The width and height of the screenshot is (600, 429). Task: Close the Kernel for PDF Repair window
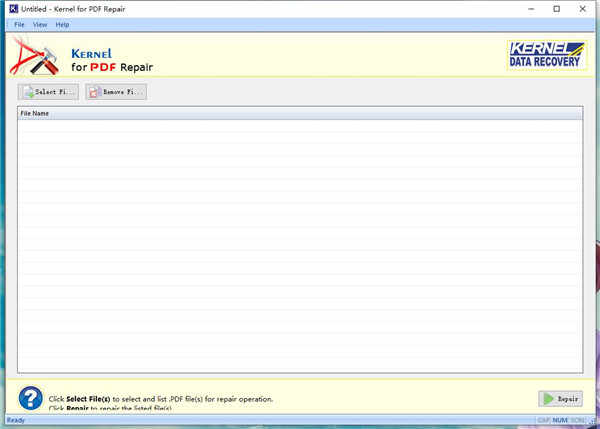[x=582, y=9]
